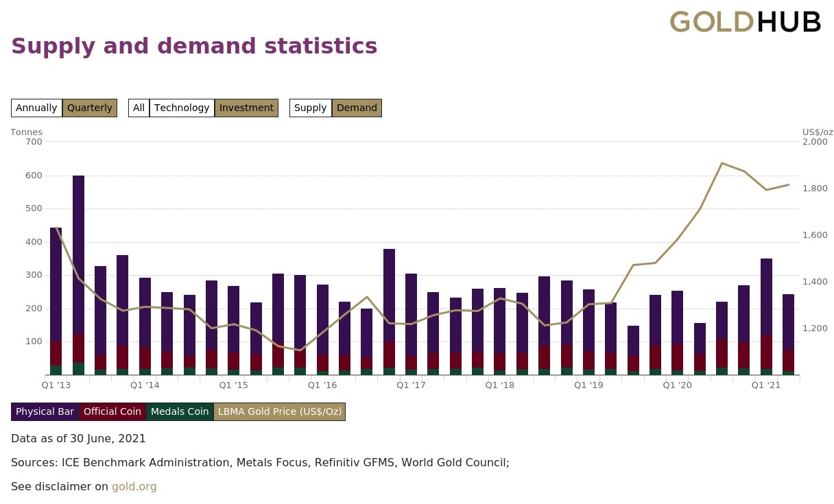Open the gold.org disclaimer link
This screenshot has width=834, height=504.
[134, 486]
